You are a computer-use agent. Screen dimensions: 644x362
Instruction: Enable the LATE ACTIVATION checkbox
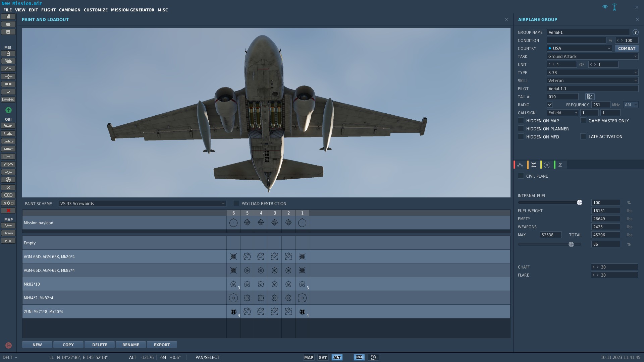point(583,136)
